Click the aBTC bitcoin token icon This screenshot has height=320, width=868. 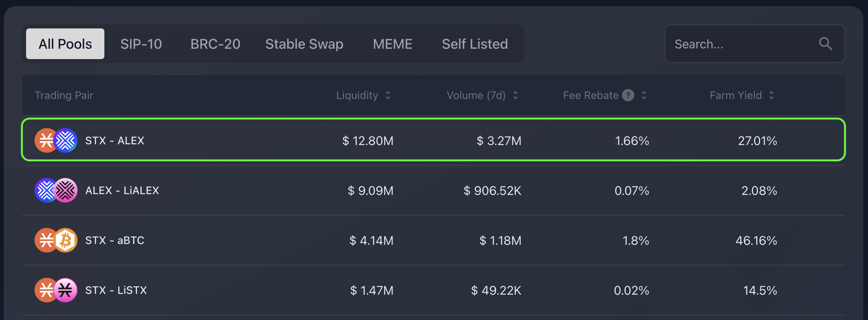pyautogui.click(x=65, y=240)
